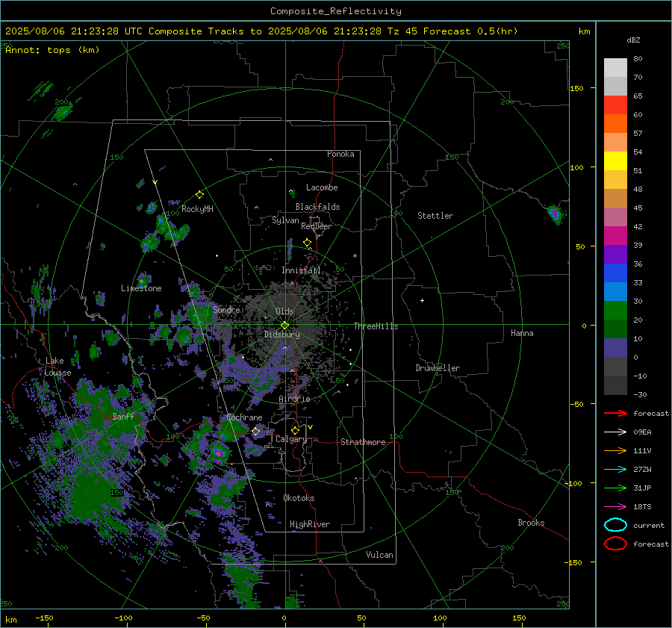Screen dimensions: 672x628
Task: Click yellow diamond marker just above Calgary label
Action: click(295, 430)
